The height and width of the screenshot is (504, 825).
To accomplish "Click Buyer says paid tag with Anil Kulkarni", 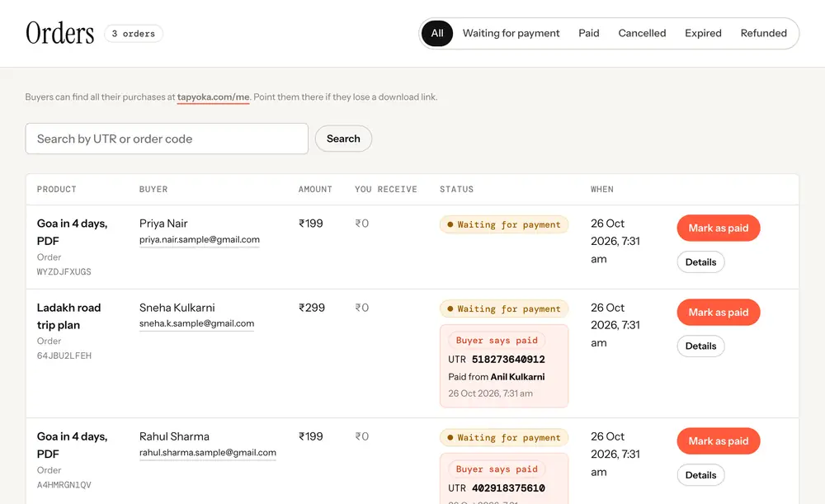I will pos(497,341).
